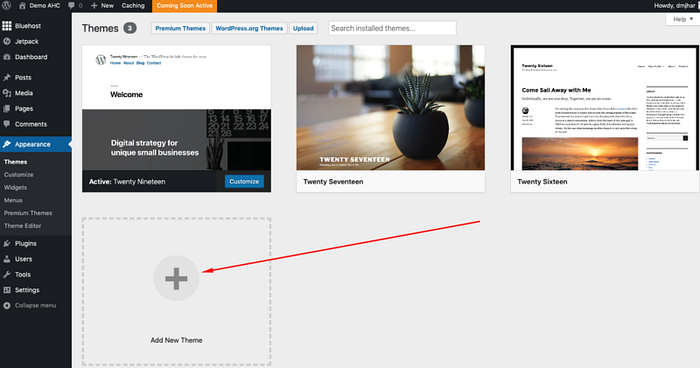Click the Comments icon in sidebar
Screen dimensions: 700x368
click(7, 124)
